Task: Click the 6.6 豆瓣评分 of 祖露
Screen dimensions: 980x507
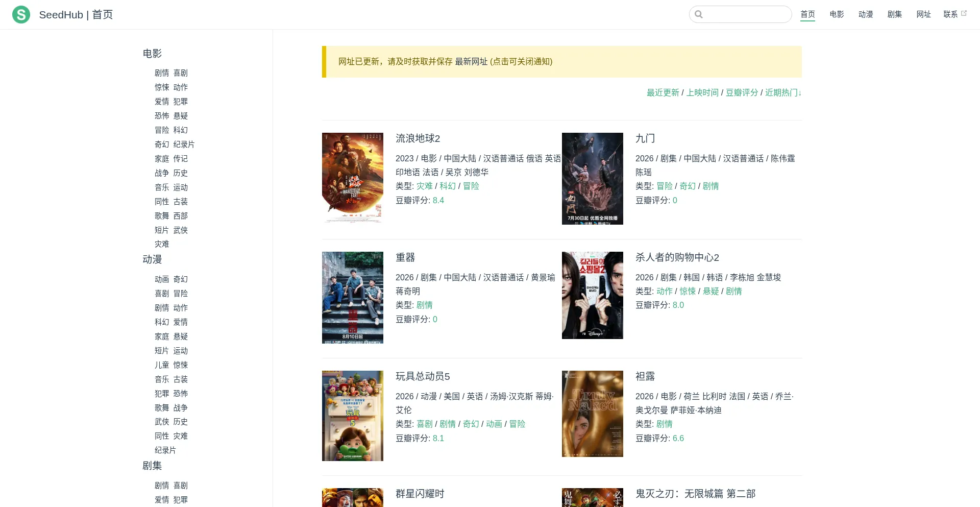Action: [x=678, y=439]
